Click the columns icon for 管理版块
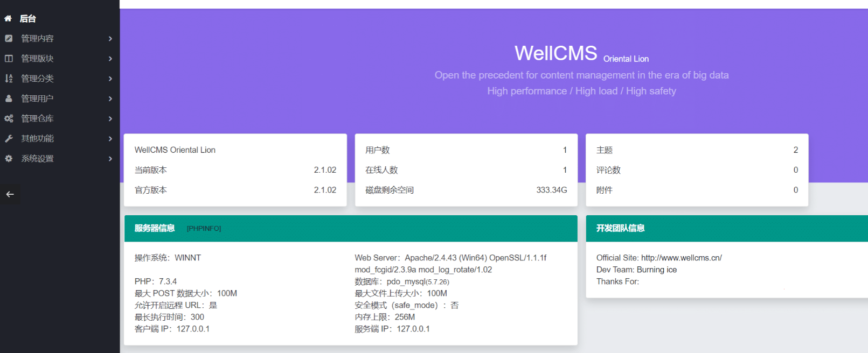Viewport: 868px width, 353px height. pos(9,58)
